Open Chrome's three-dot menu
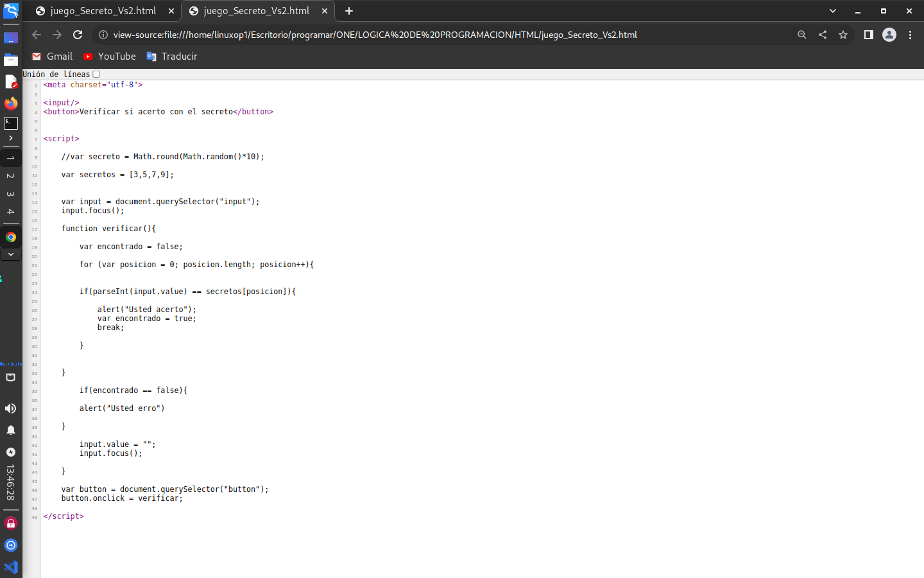Viewport: 924px width, 578px height. [x=910, y=35]
